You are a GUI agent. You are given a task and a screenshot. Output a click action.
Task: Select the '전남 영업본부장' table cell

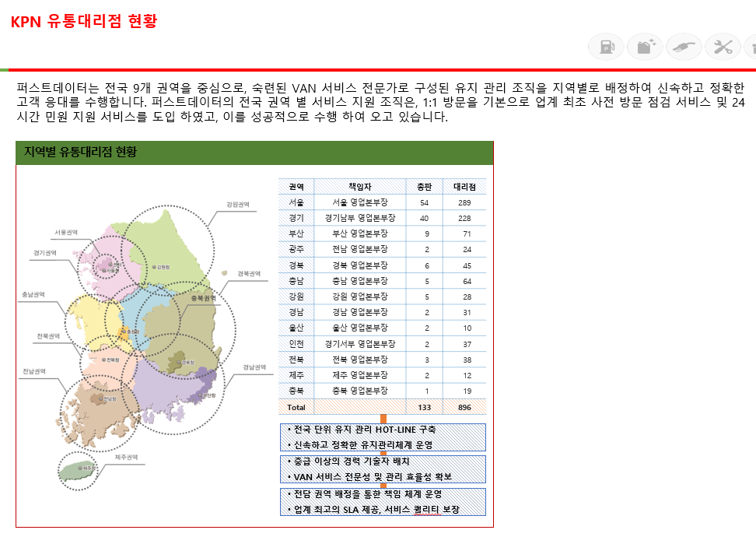tap(359, 250)
